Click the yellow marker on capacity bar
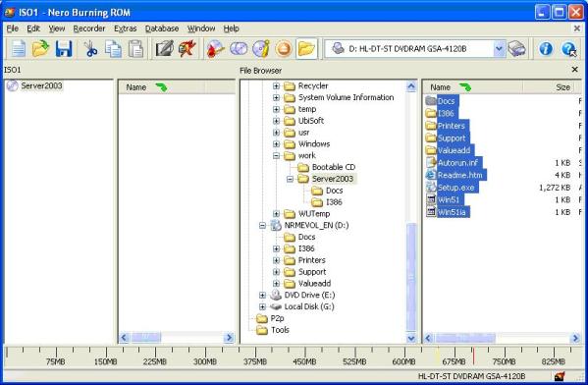The height and width of the screenshot is (385, 588). point(438,356)
